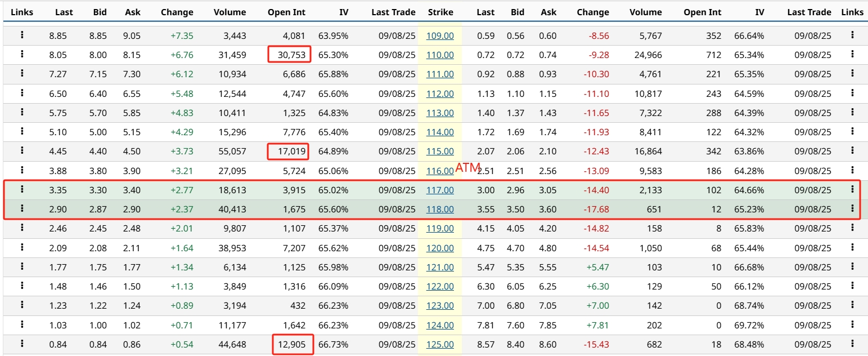
Task: Open calls-side three-dot menu for 110.00 strike
Action: pos(22,54)
